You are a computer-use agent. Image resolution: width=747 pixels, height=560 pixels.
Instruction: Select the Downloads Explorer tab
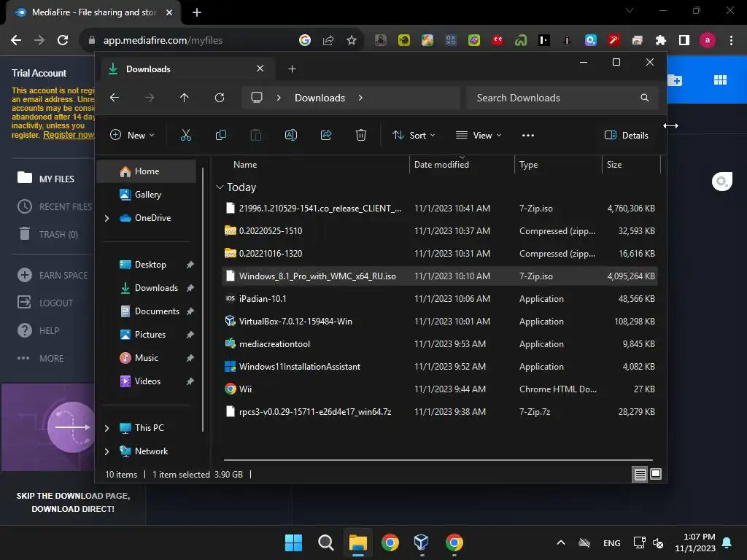pyautogui.click(x=186, y=69)
